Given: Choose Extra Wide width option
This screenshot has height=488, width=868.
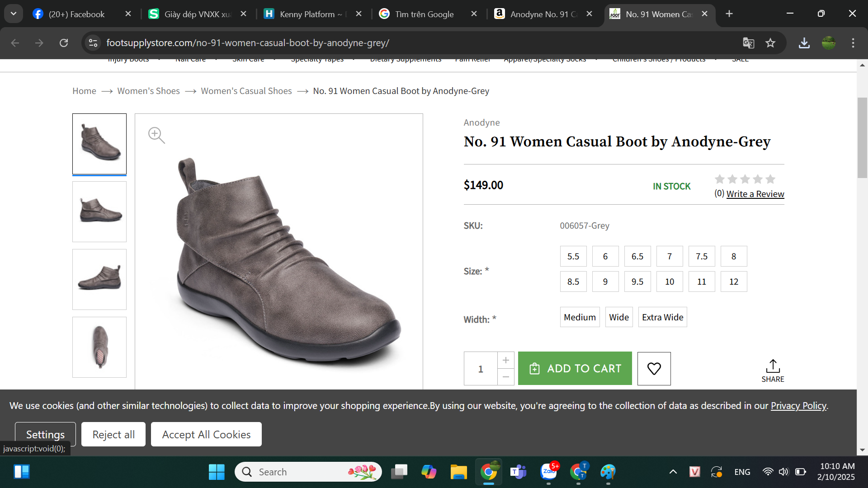Looking at the screenshot, I should [x=662, y=317].
